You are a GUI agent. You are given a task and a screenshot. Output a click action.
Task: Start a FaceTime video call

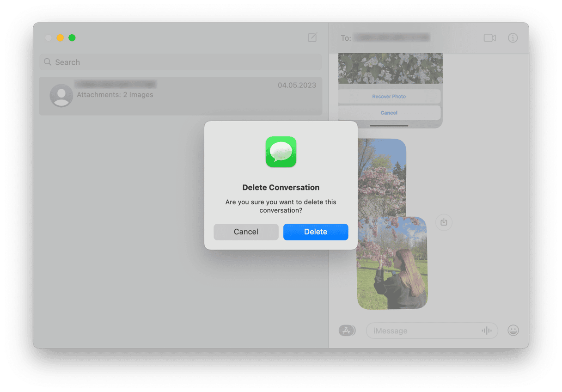pos(489,38)
